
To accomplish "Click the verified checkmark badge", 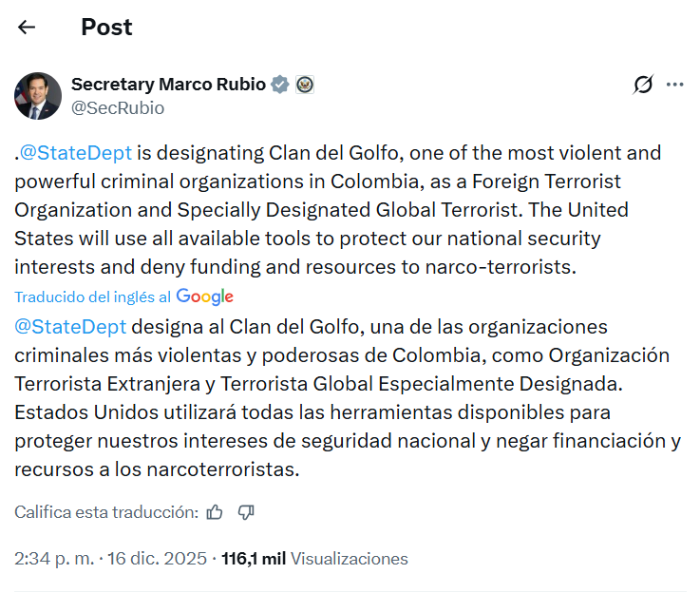I will point(280,85).
